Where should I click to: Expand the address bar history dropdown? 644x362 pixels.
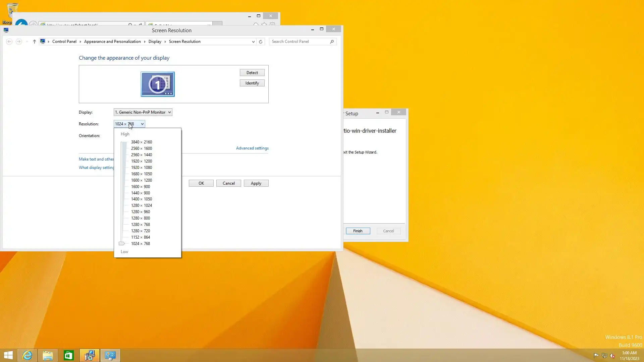(x=253, y=42)
